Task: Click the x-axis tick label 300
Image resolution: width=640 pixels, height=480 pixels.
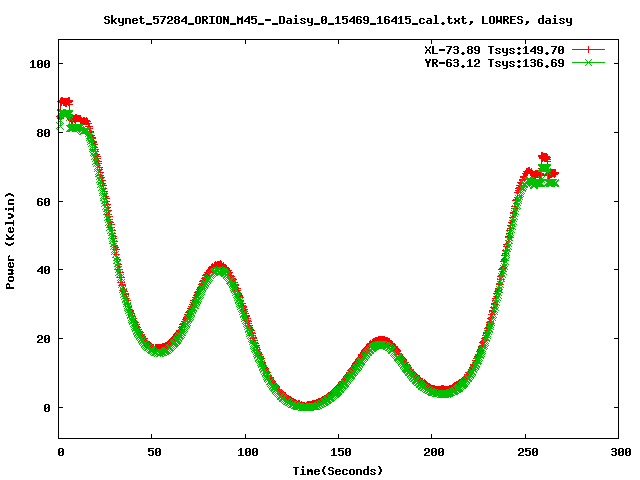Action: (621, 452)
